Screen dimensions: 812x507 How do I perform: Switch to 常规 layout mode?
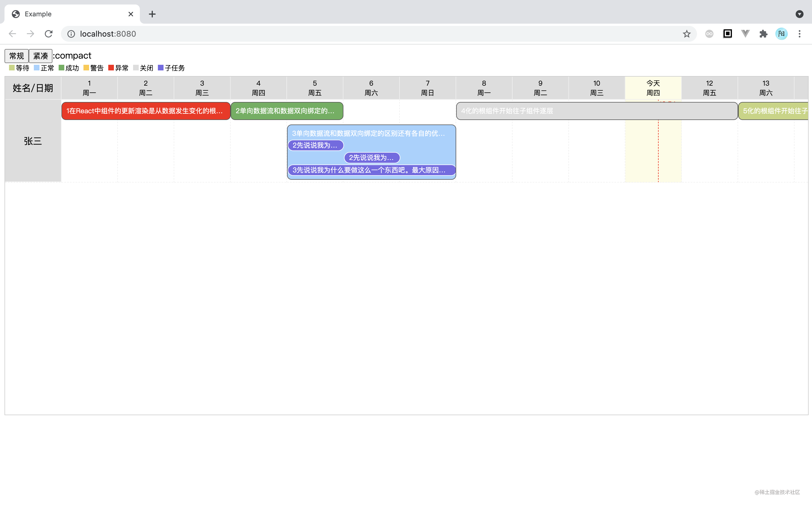tap(16, 56)
